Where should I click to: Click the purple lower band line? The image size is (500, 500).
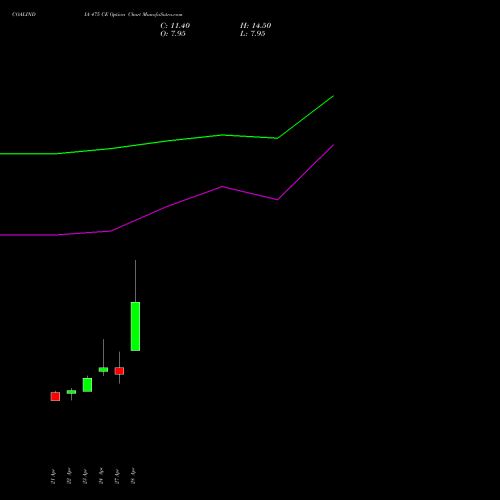167,207
